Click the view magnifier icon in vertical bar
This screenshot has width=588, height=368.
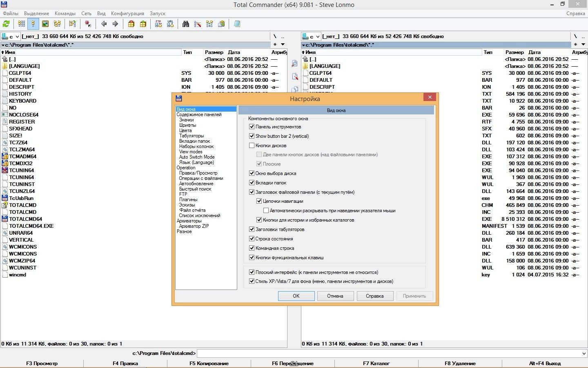[294, 63]
